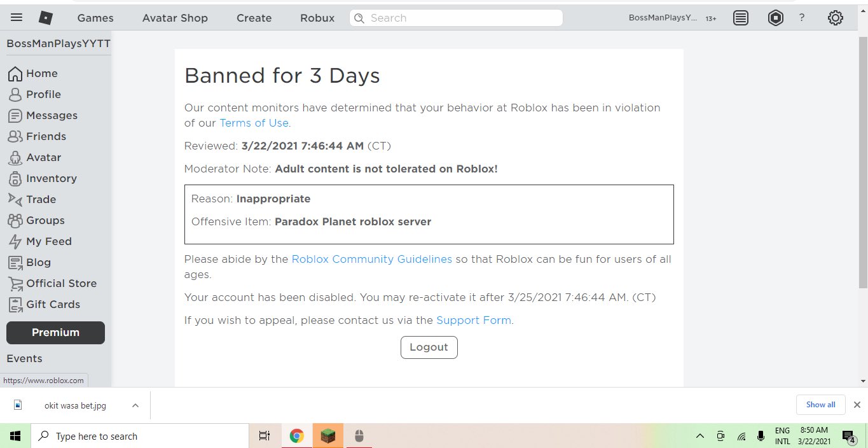
Task: Click the Avatar icon in sidebar
Action: click(15, 158)
